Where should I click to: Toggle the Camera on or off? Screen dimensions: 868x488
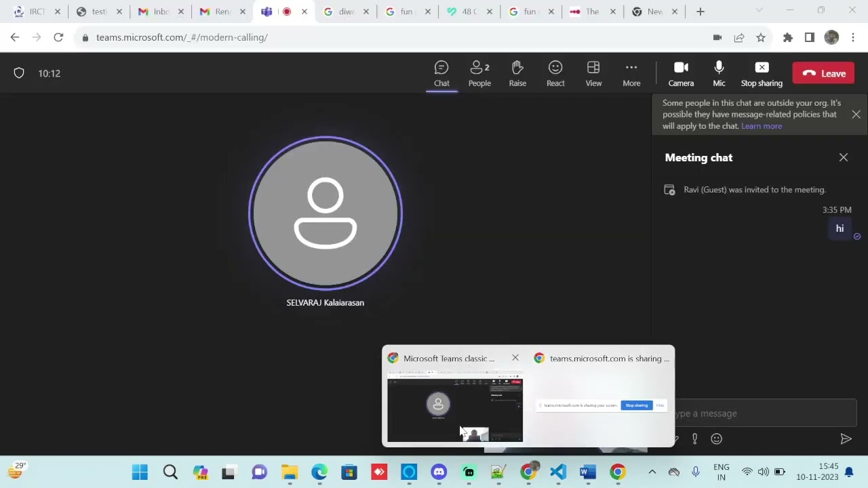click(x=681, y=74)
